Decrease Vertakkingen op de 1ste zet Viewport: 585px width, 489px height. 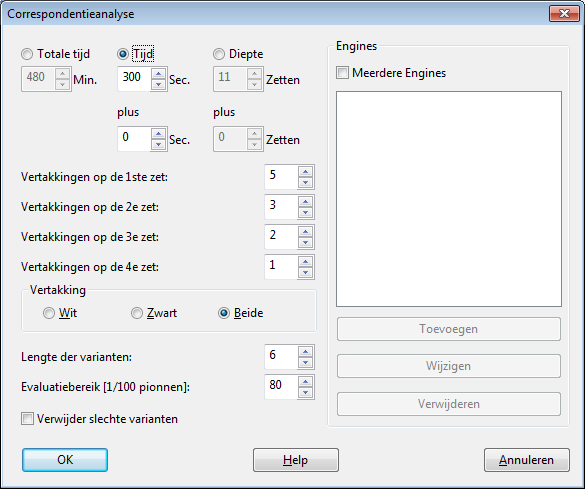(x=306, y=183)
